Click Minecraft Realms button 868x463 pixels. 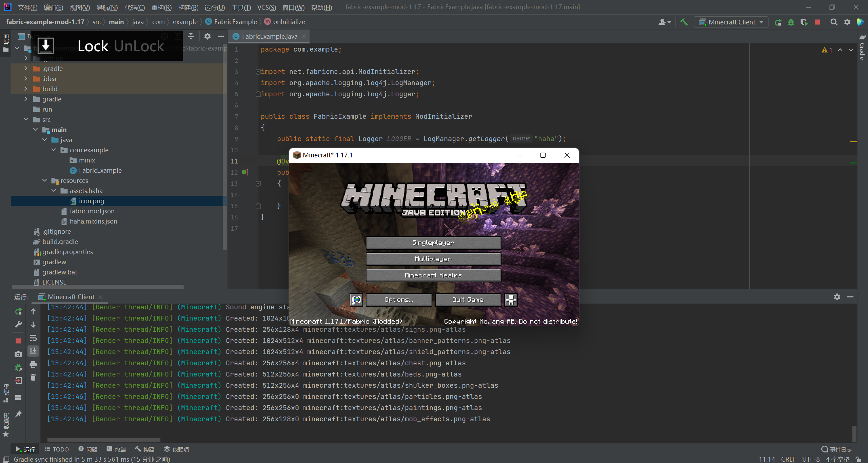[433, 275]
